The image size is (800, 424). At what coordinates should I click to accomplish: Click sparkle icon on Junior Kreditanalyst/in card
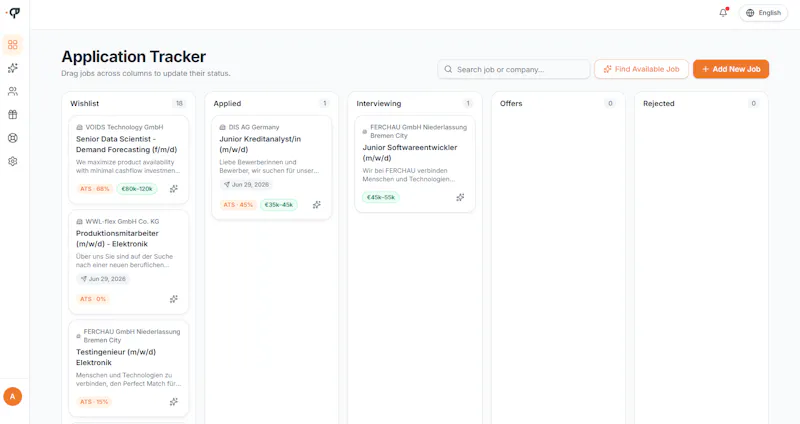(x=317, y=205)
